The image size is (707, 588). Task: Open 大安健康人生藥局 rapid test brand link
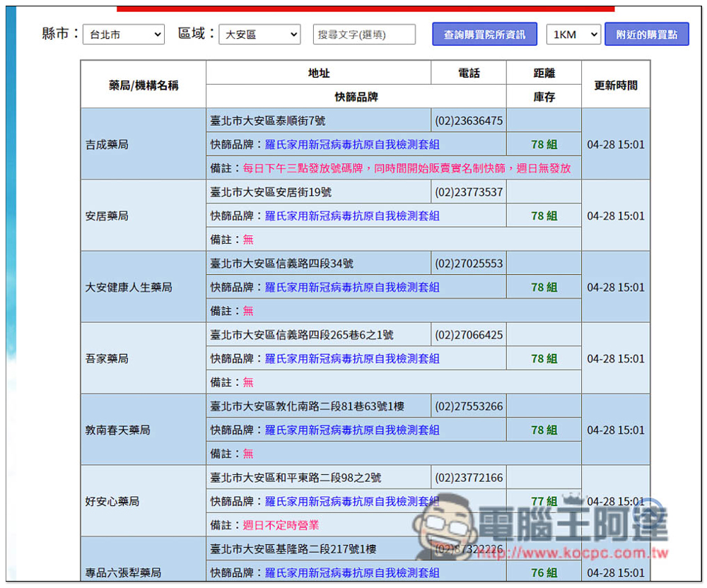(x=351, y=288)
